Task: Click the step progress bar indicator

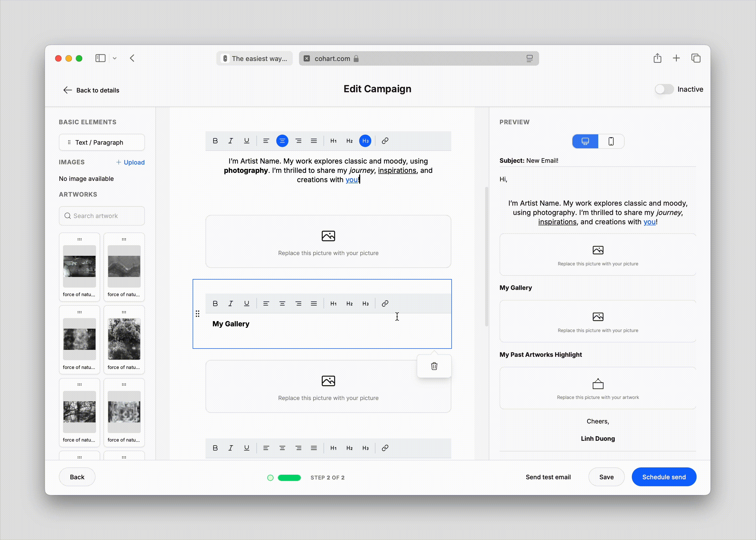Action: (x=289, y=478)
